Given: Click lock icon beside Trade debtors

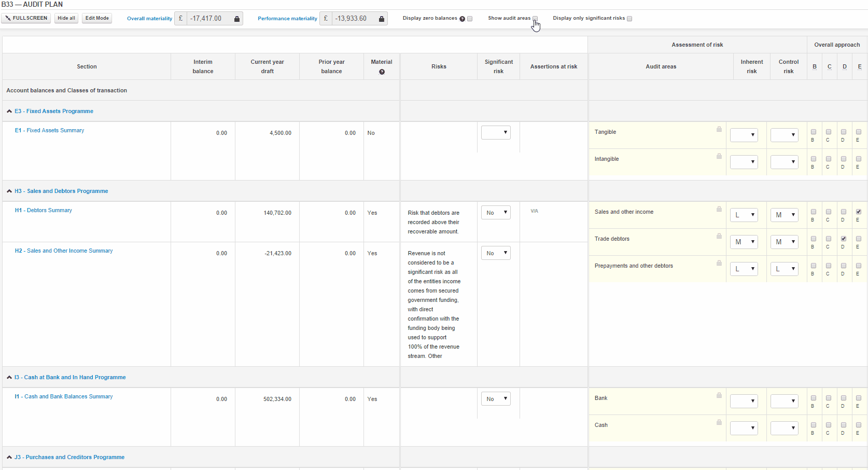Looking at the screenshot, I should pos(719,236).
